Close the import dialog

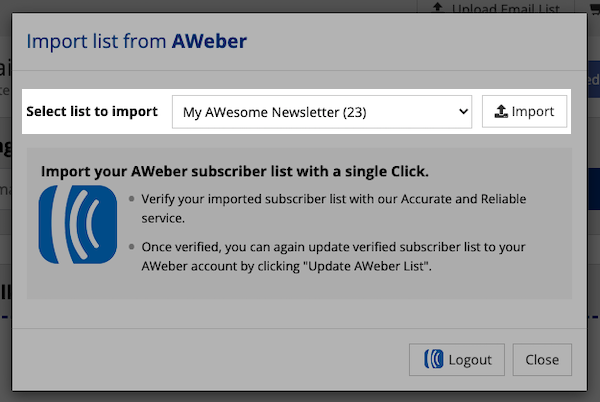[542, 360]
